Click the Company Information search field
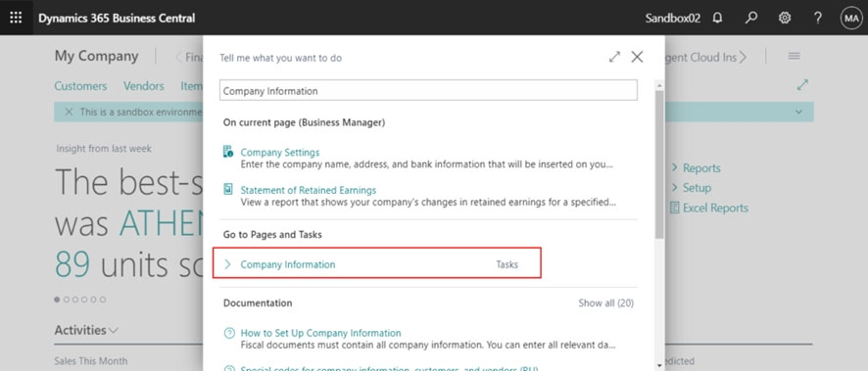Screen dimensions: 868x371 [428, 91]
